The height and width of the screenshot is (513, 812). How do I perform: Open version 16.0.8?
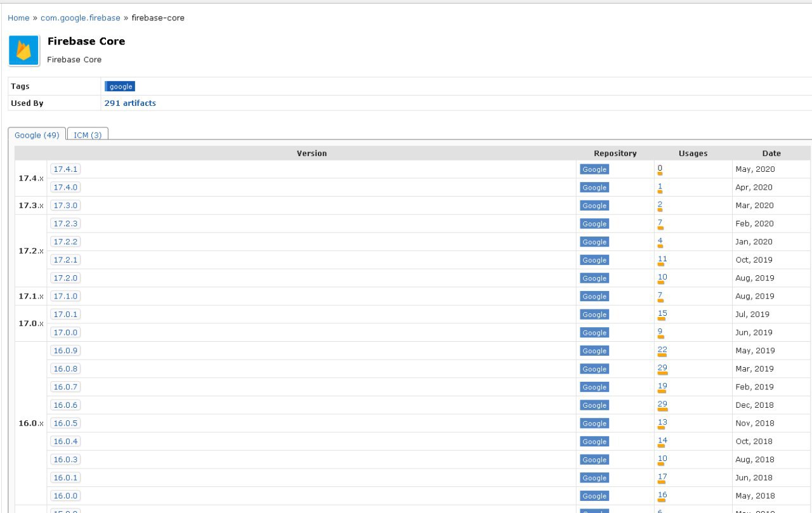[x=65, y=369]
